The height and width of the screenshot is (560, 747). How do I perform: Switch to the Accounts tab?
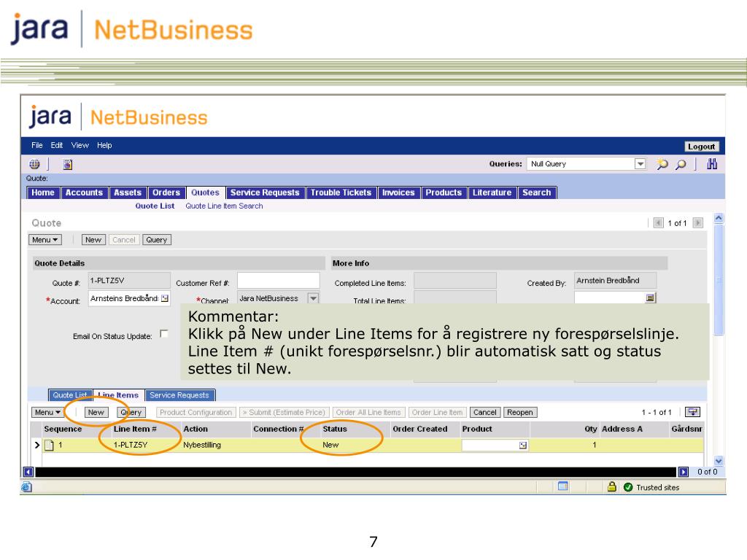pyautogui.click(x=85, y=192)
